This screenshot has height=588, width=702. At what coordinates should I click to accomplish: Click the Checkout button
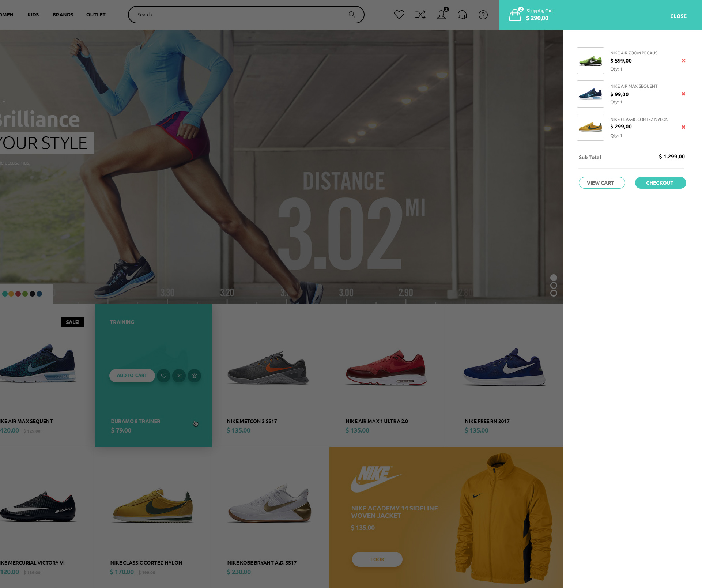660,183
